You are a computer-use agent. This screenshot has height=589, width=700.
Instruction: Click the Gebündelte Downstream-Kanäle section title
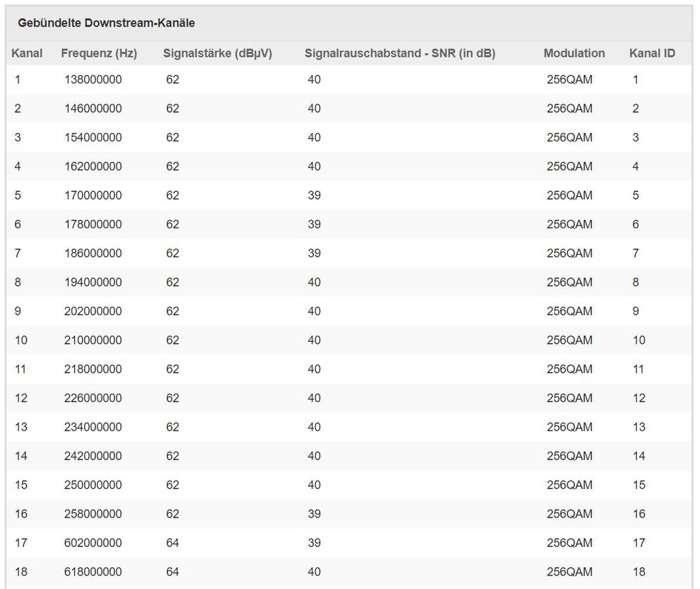[x=107, y=23]
